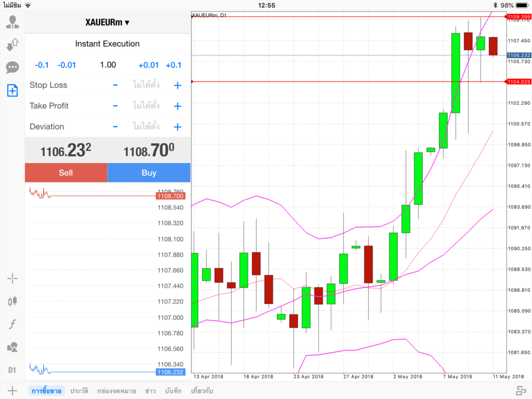532x399 pixels.
Task: Reduce the volume by -0.1
Action: click(x=42, y=65)
